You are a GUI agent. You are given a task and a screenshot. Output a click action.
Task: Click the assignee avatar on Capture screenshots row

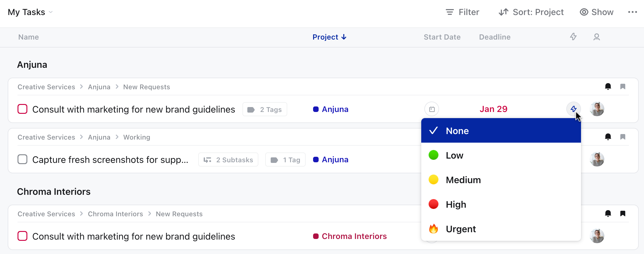pos(597,160)
